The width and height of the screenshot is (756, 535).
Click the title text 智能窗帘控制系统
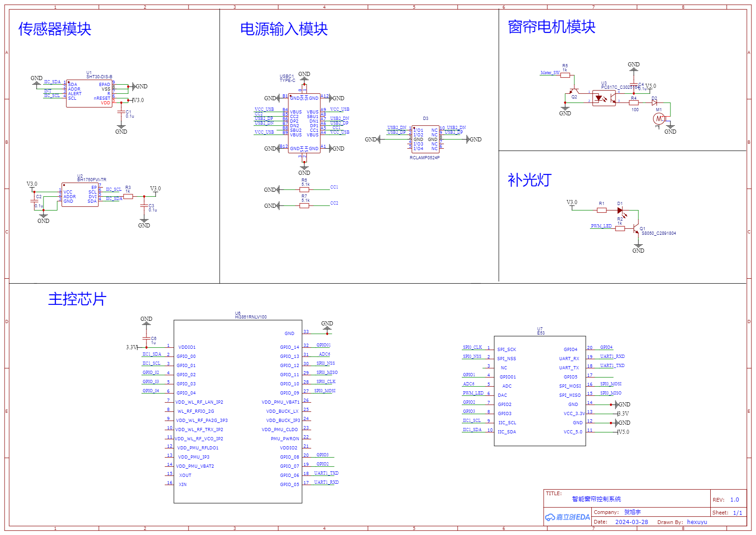tap(597, 499)
